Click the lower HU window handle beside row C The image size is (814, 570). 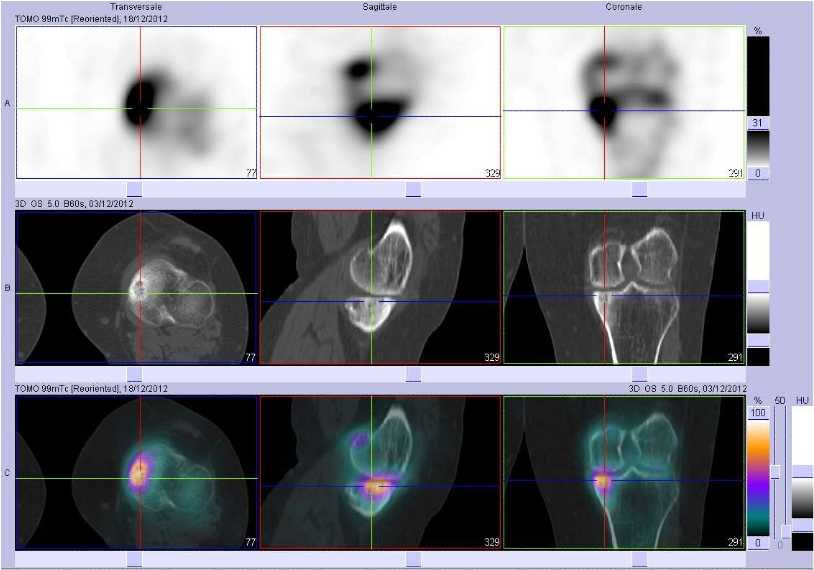coord(803,524)
